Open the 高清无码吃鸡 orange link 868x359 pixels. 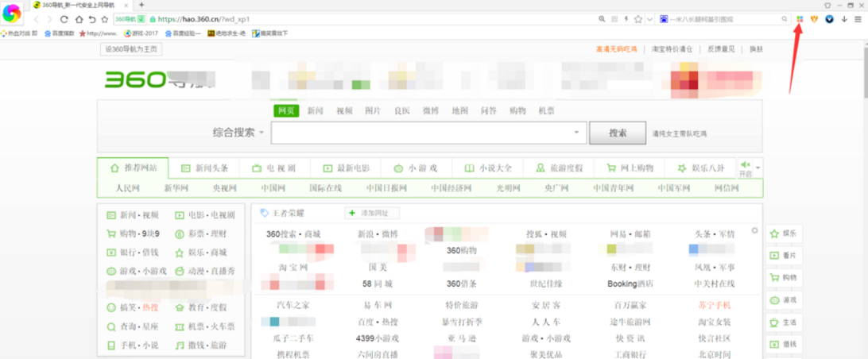617,49
